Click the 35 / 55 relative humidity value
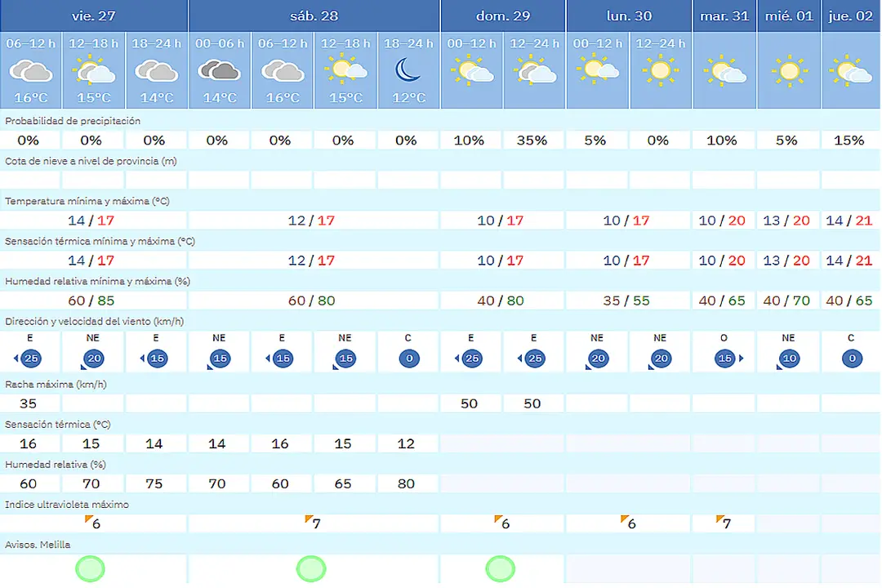This screenshot has height=588, width=882. coord(626,301)
